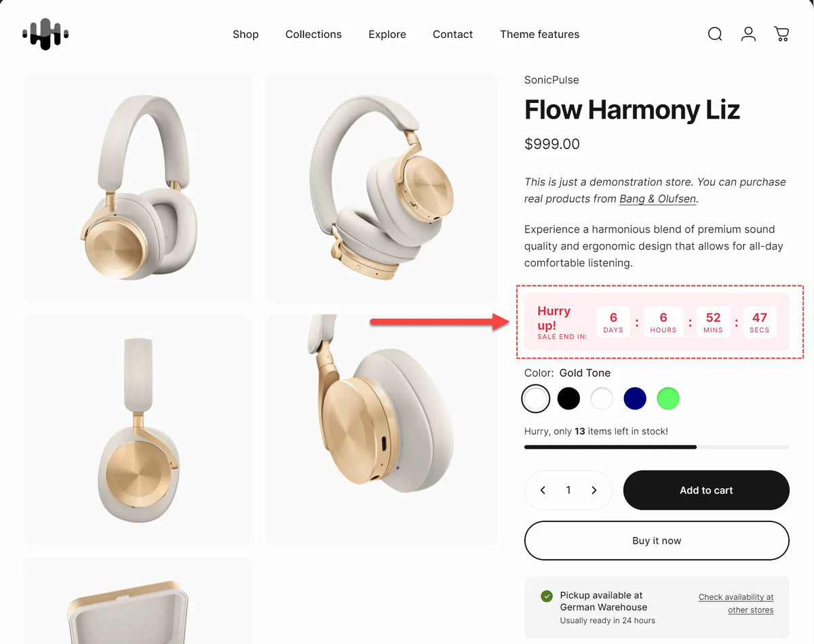
Task: Open the shopping cart icon
Action: click(781, 34)
